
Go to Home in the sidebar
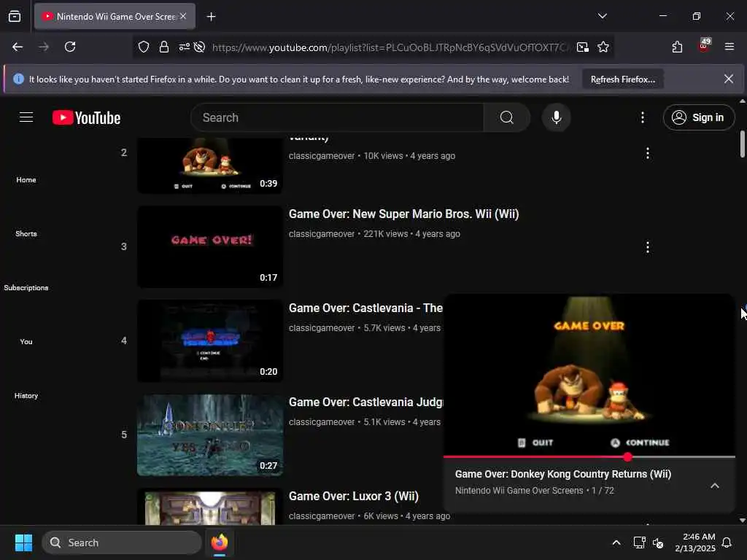pos(26,179)
